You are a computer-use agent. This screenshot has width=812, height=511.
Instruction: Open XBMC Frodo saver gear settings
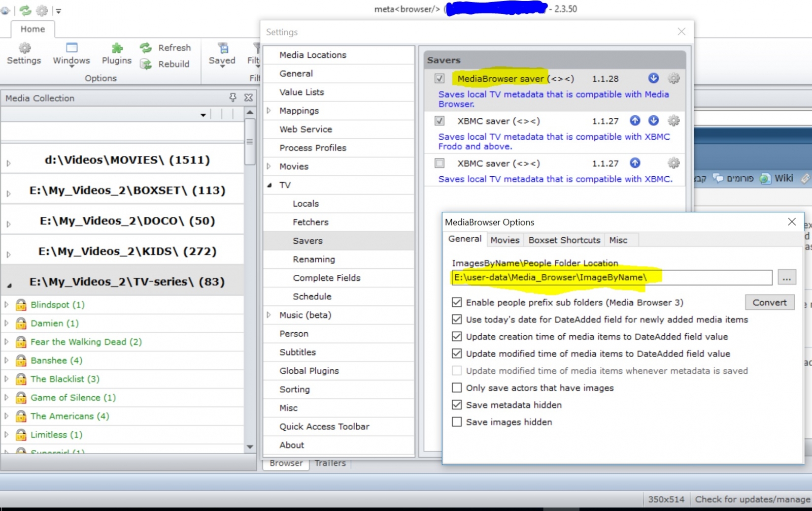[673, 120]
